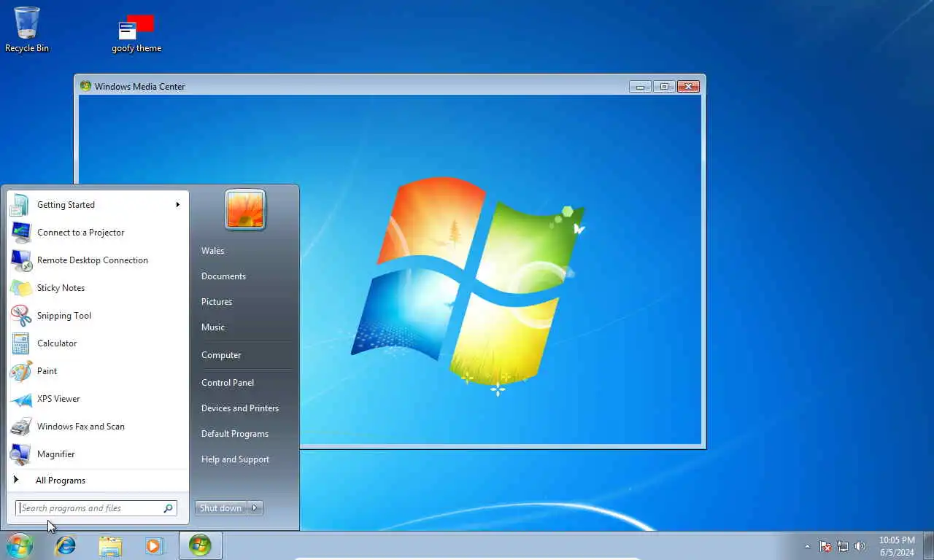This screenshot has height=560, width=934.
Task: Open Default Programs
Action: click(x=235, y=434)
